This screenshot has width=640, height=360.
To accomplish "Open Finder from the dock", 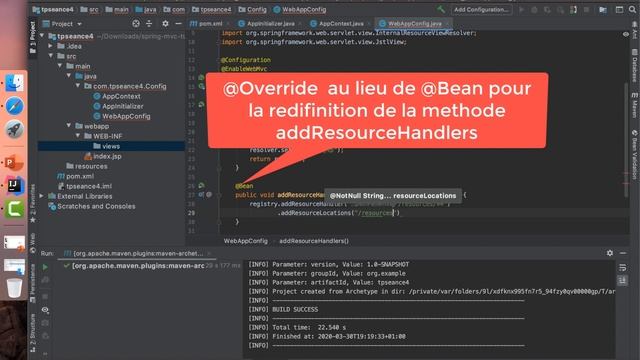I will (x=14, y=83).
